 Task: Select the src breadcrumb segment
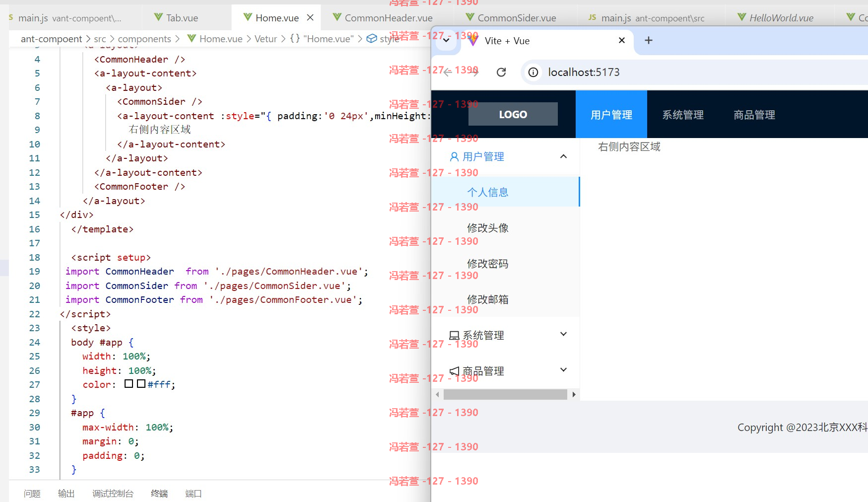click(100, 39)
